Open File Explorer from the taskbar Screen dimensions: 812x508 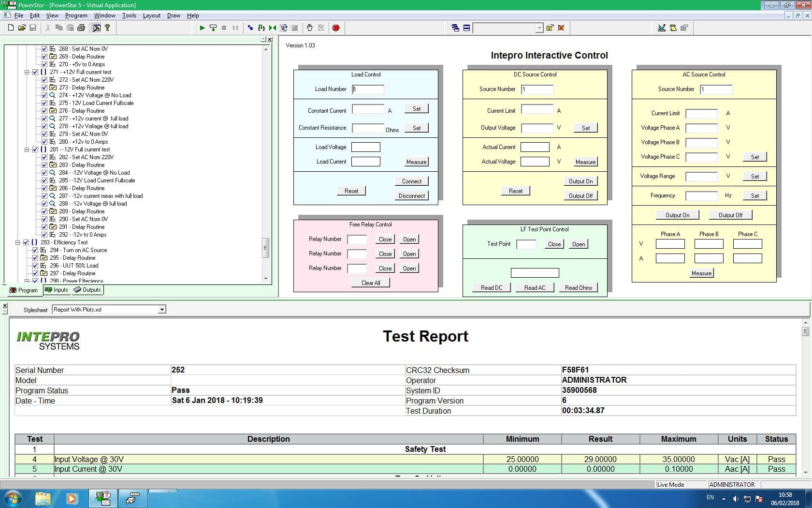click(x=43, y=498)
